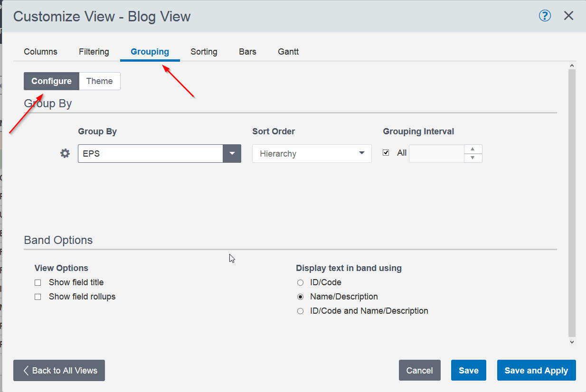Image resolution: width=586 pixels, height=392 pixels.
Task: Click the Grouping Interval number field
Action: click(436, 154)
